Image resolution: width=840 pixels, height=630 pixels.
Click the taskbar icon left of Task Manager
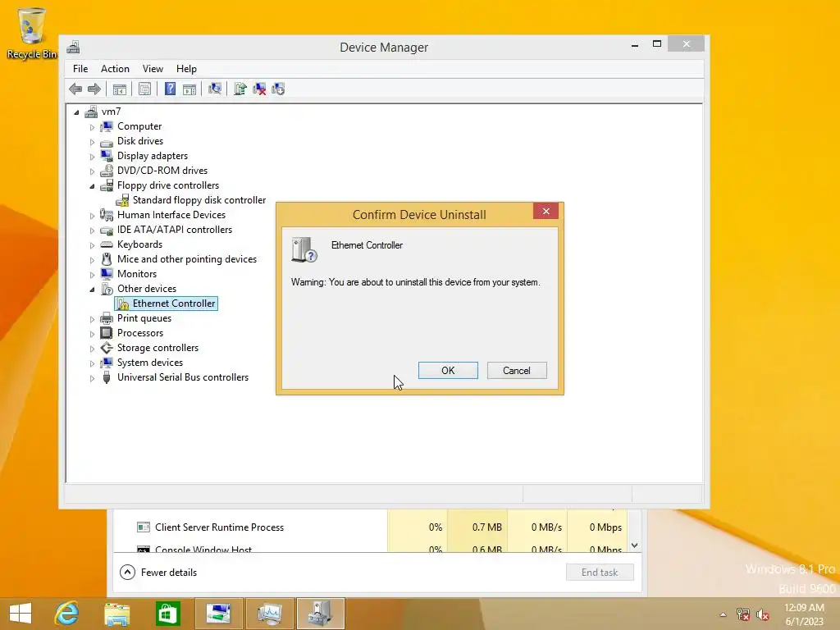pyautogui.click(x=218, y=614)
